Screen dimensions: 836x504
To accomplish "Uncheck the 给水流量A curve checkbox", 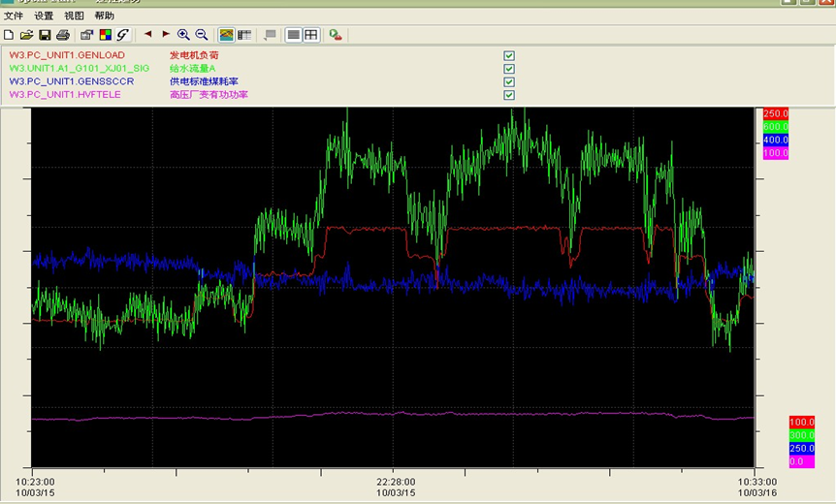I will click(x=509, y=69).
